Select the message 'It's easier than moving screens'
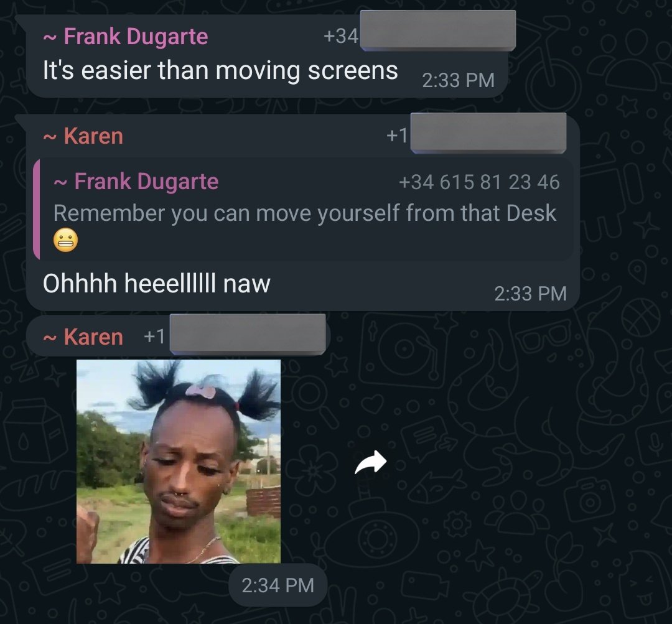 point(220,70)
